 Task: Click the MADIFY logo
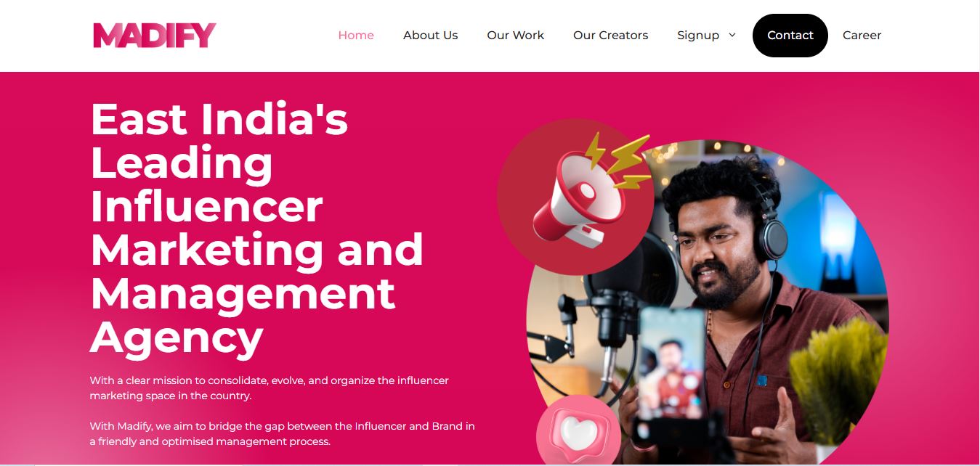click(x=155, y=35)
